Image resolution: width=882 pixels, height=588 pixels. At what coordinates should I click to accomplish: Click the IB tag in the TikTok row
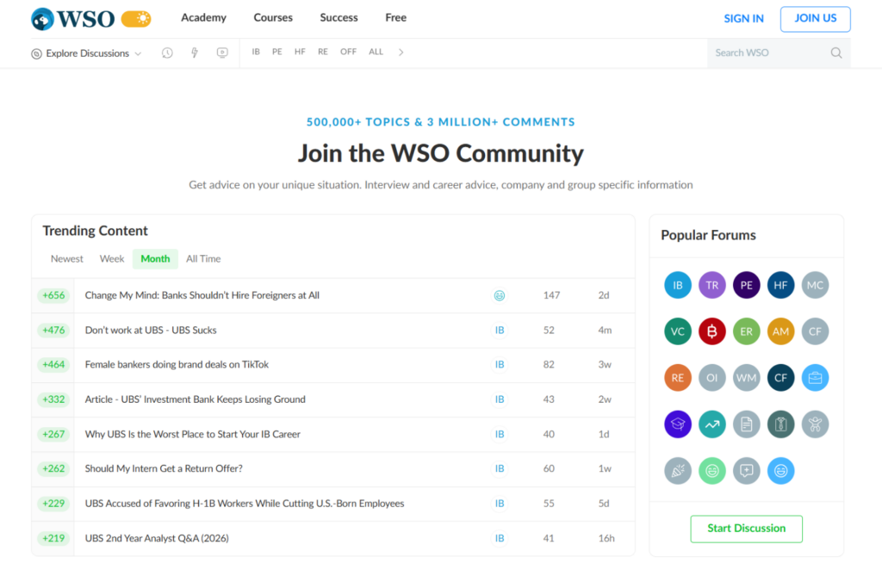[x=500, y=364]
